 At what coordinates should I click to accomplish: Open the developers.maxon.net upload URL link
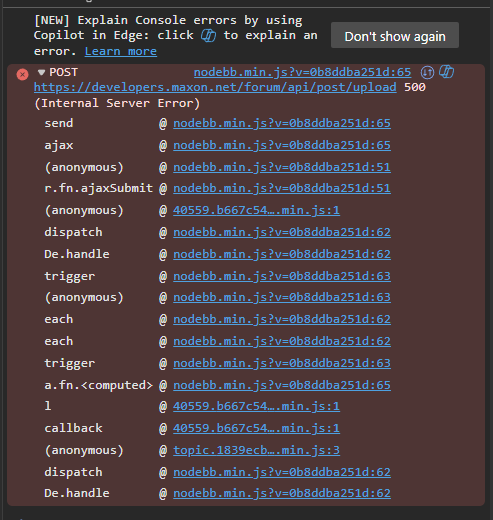point(215,87)
